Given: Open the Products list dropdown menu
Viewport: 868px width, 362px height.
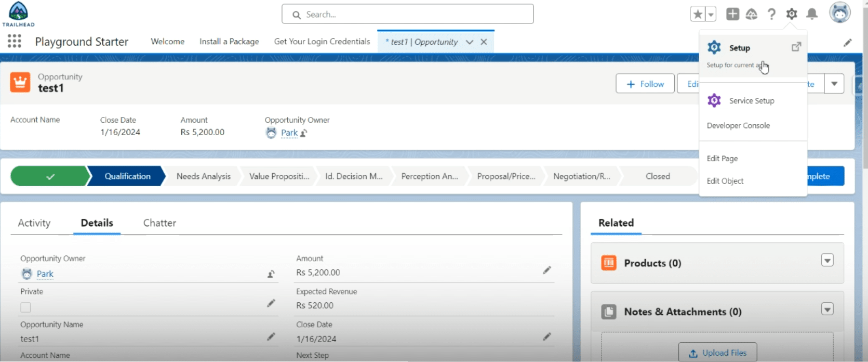Looking at the screenshot, I should click(827, 260).
